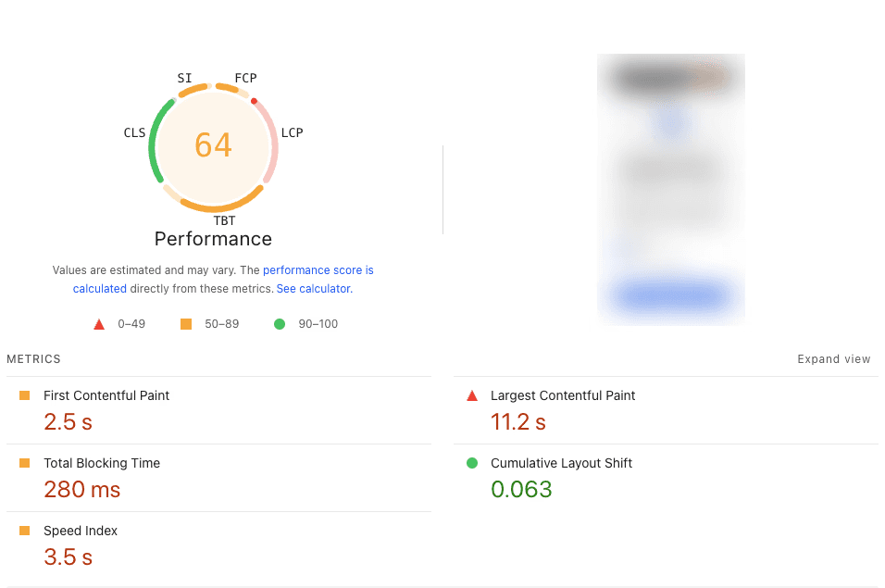This screenshot has width=885, height=588.
Task: Click the orange square beside First Contentful Paint
Action: pyautogui.click(x=24, y=395)
